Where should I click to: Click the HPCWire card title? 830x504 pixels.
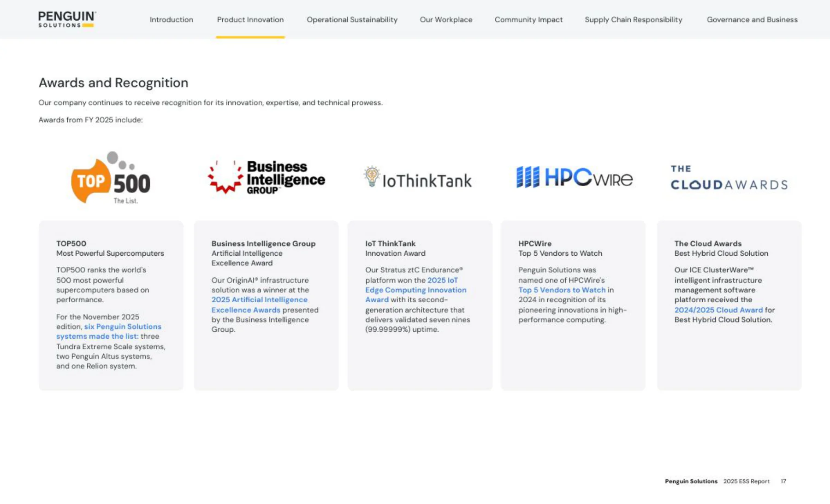coord(535,243)
